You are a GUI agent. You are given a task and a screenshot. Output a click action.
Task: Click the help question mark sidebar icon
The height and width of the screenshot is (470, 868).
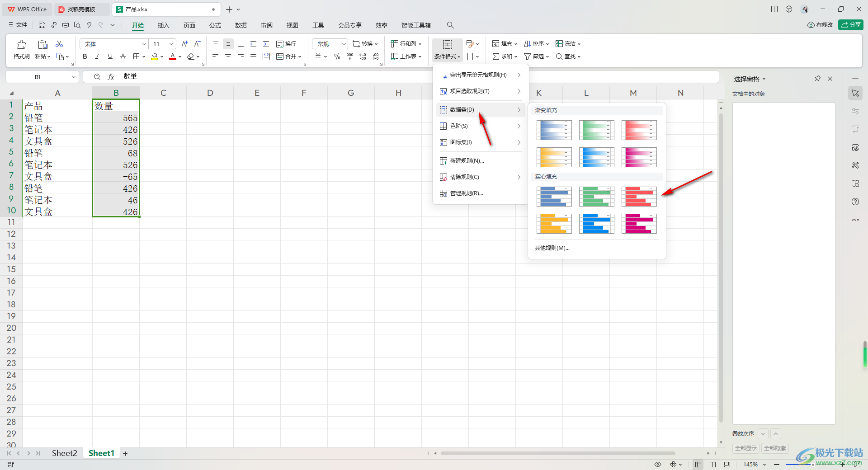[855, 202]
